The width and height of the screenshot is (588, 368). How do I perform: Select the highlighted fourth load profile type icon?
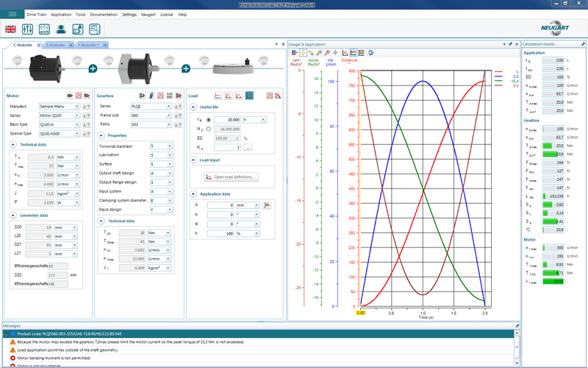(x=249, y=96)
